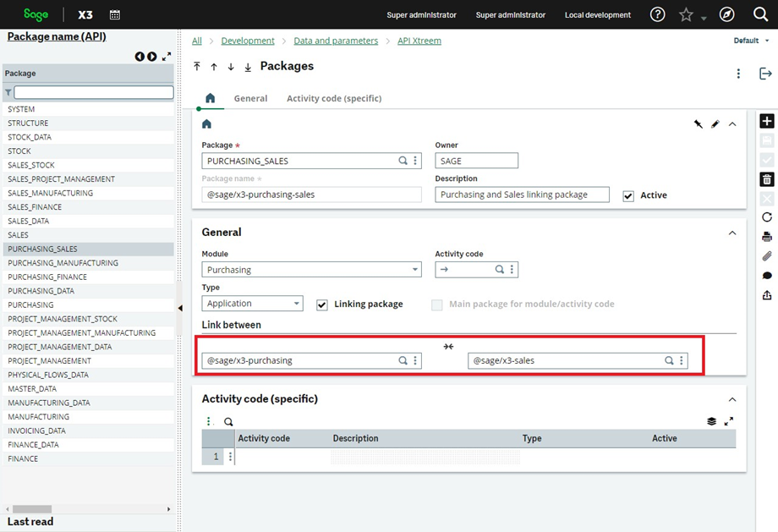Click the favorites star icon
Image resolution: width=778 pixels, height=532 pixels.
click(x=686, y=15)
